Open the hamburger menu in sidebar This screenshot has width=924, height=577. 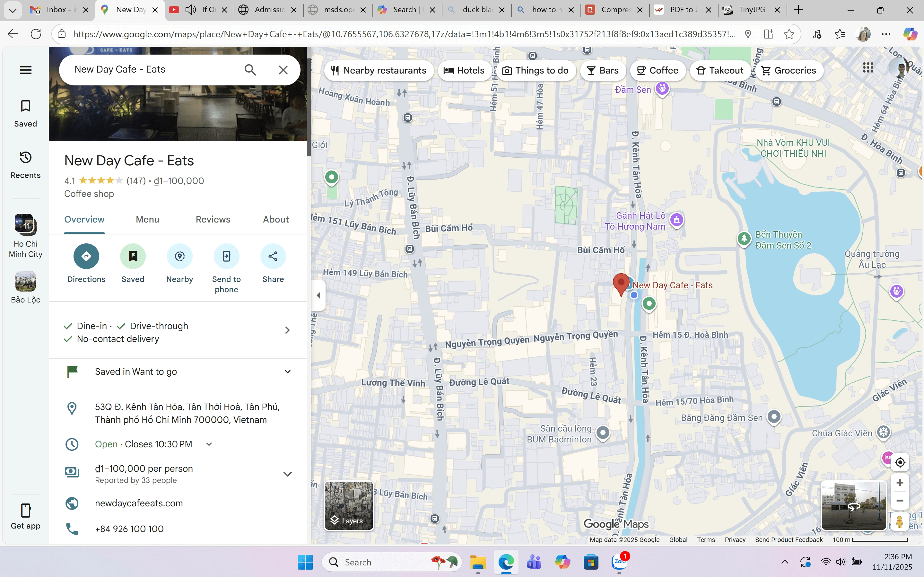[26, 70]
